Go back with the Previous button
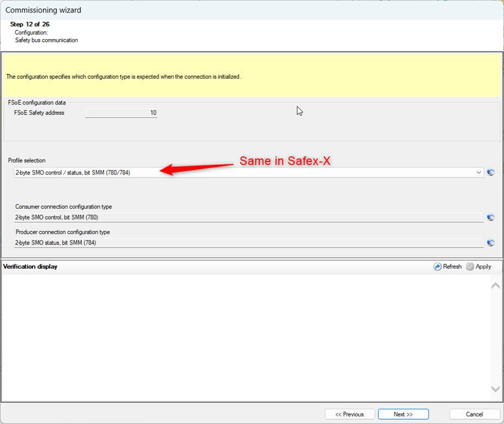This screenshot has height=424, width=504. coord(350,414)
